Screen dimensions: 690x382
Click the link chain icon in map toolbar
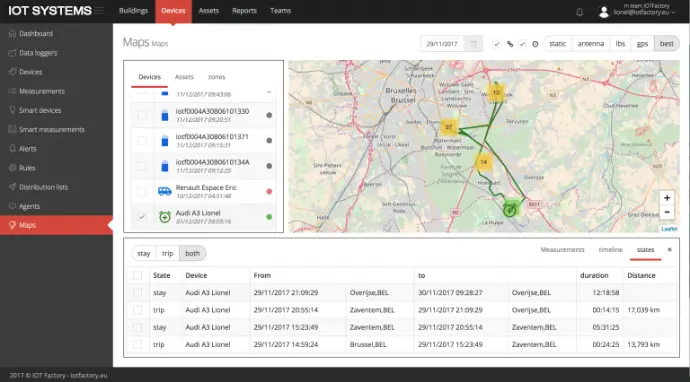[x=510, y=44]
